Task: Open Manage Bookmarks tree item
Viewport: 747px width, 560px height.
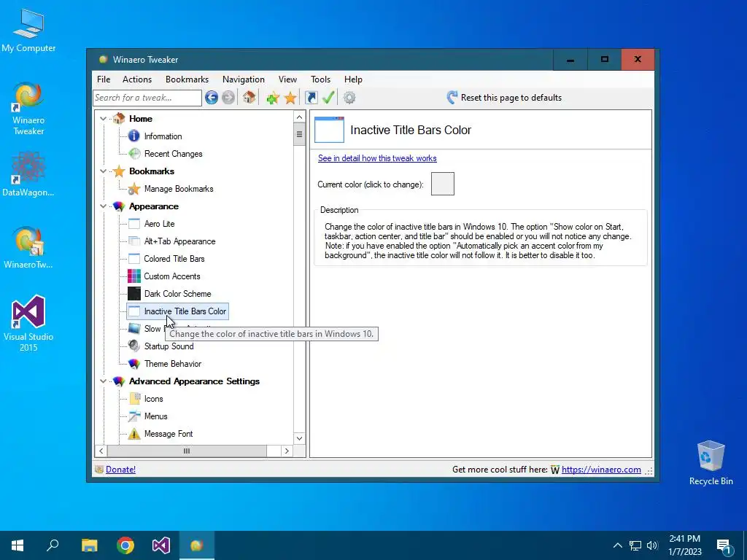Action: (179, 189)
